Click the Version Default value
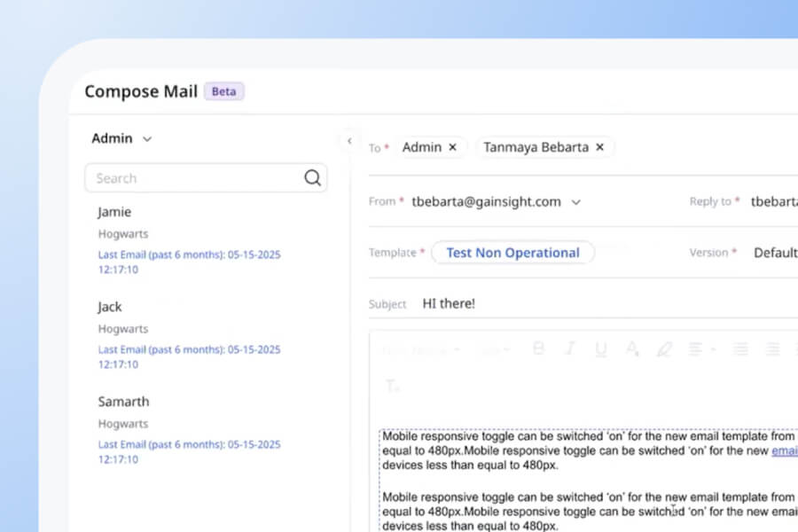Image resolution: width=798 pixels, height=532 pixels. coord(775,253)
